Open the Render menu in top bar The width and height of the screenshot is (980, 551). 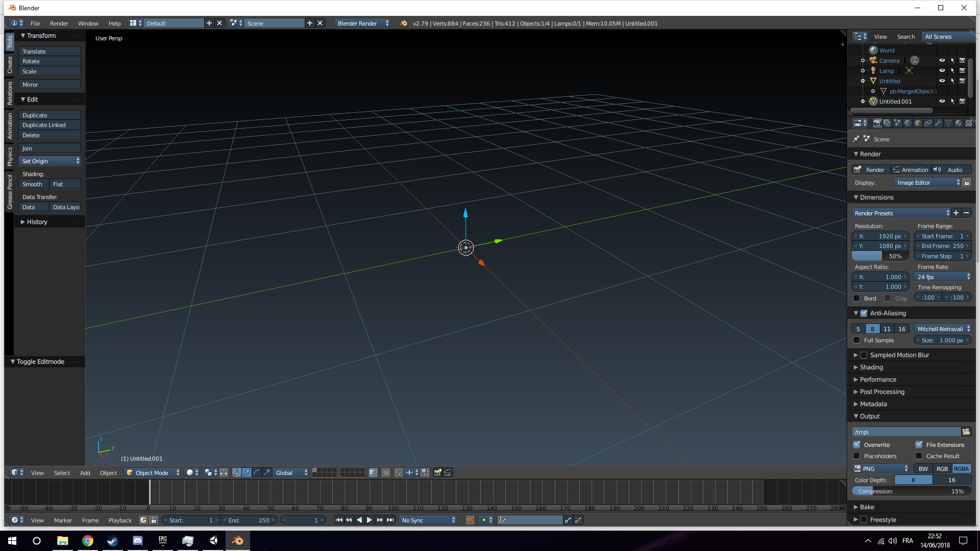[x=58, y=23]
